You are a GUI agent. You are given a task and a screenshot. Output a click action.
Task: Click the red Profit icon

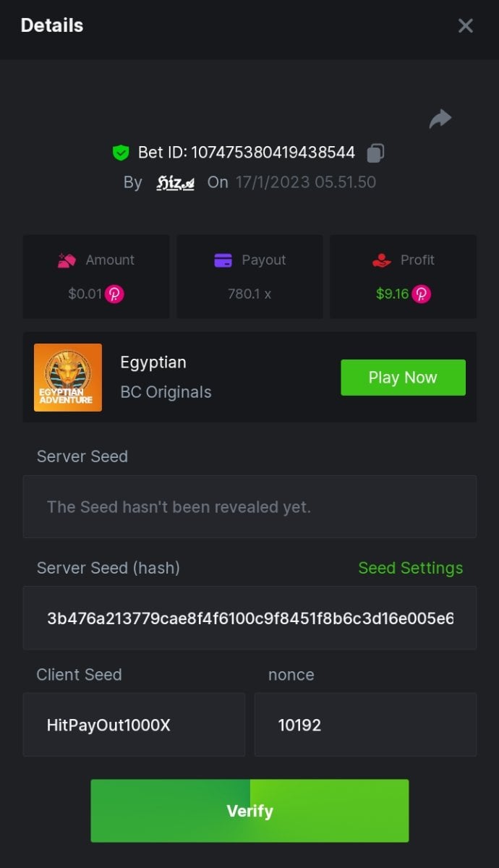click(x=382, y=260)
